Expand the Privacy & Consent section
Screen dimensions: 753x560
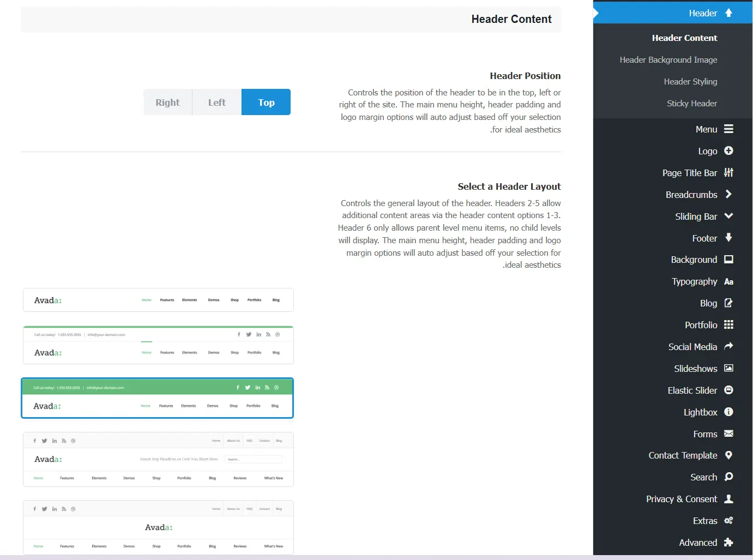click(x=673, y=499)
